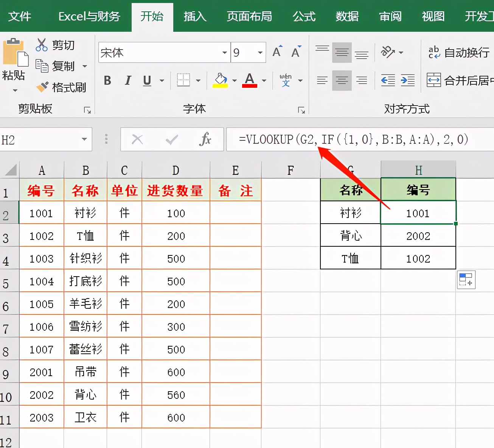Image resolution: width=494 pixels, height=448 pixels.
Task: Click the AutoFill options icon below table
Action: point(466,280)
